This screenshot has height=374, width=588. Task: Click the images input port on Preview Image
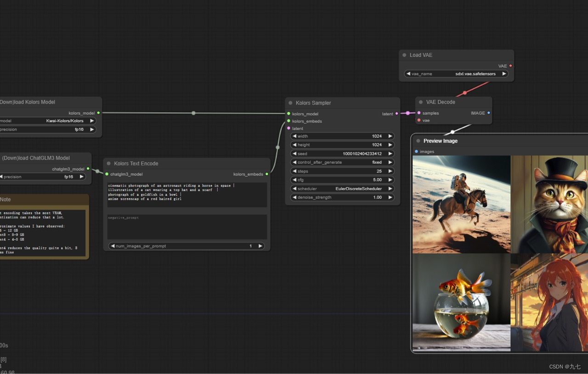click(x=416, y=151)
